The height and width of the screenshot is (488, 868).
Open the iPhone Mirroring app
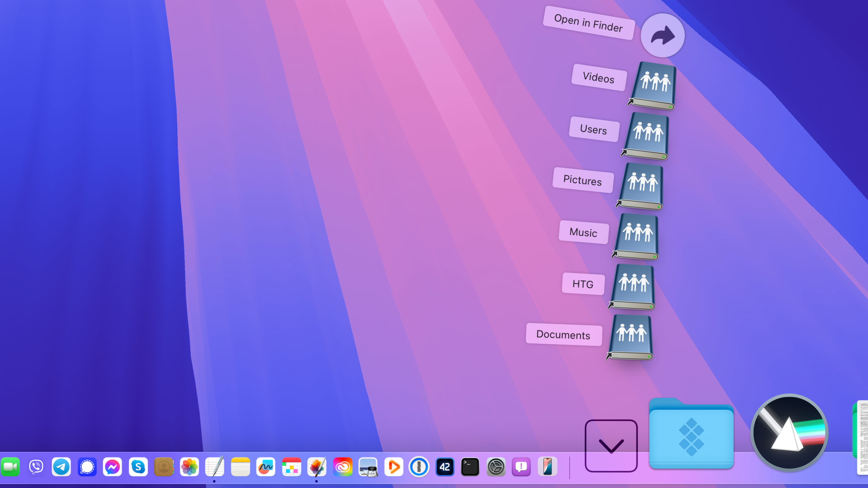click(x=547, y=467)
